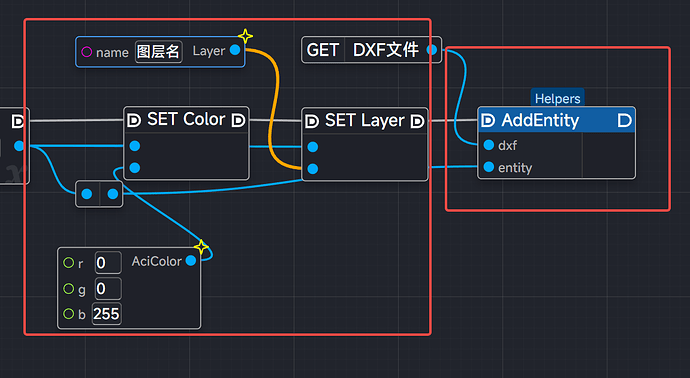Viewport: 690px width, 378px height.
Task: Click the SET Color input exec pin
Action: click(134, 120)
